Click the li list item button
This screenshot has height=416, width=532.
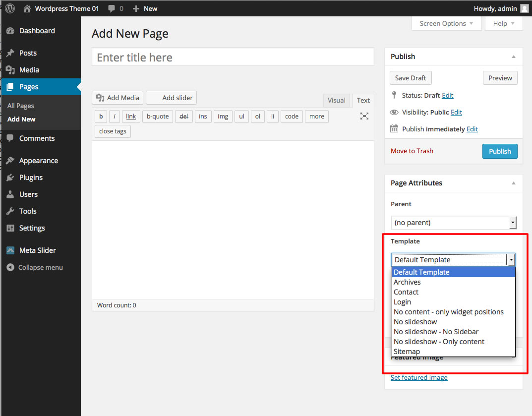pos(273,117)
